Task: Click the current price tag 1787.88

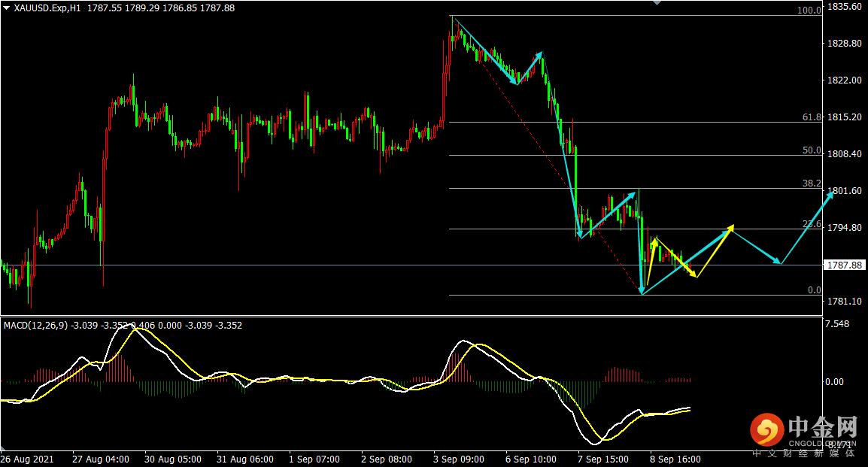Action: (844, 265)
